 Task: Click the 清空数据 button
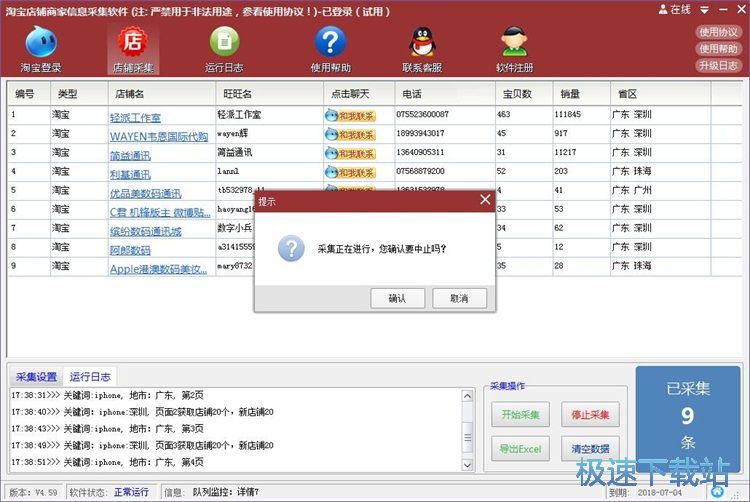pos(590,449)
